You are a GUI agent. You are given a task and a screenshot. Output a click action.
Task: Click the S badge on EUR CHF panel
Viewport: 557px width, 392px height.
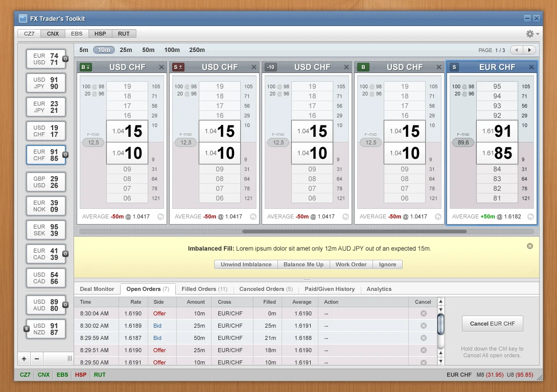(454, 67)
